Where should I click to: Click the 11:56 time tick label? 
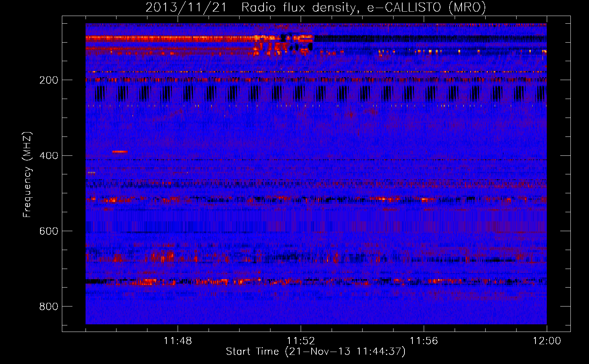(x=424, y=341)
